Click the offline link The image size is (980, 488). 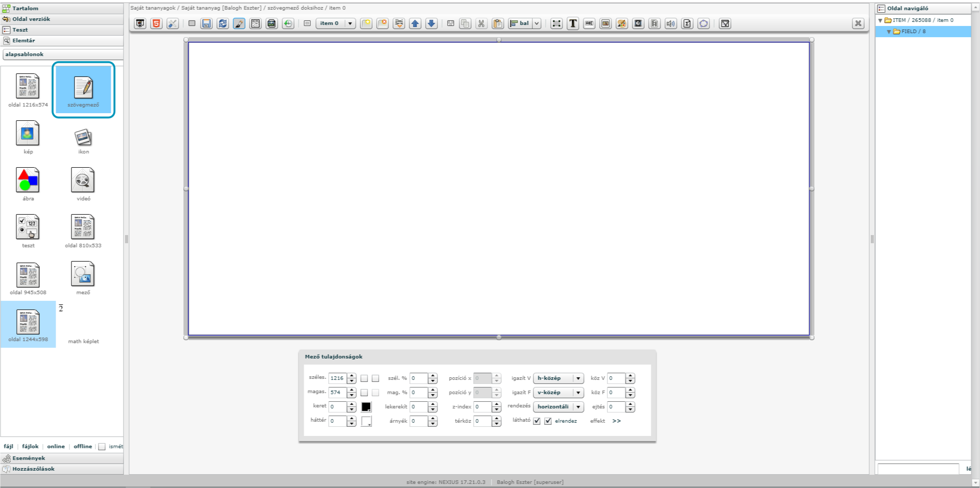(x=83, y=447)
